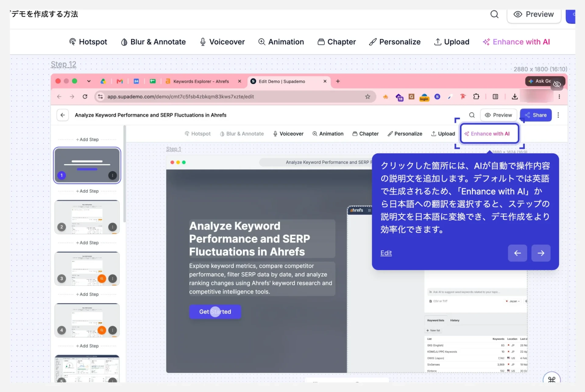Open options menu on step 2 thumbnail
585x392 pixels.
(112, 227)
